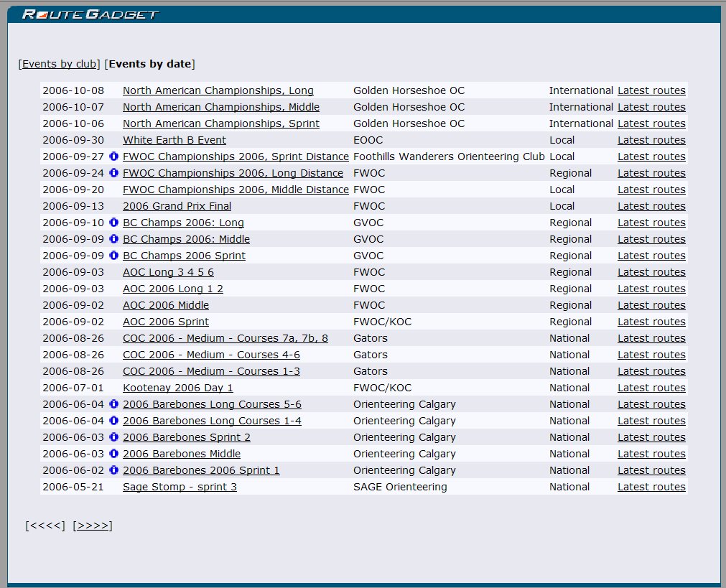Open 2006 Barebones Long Courses 5-6
726x588 pixels.
pyautogui.click(x=212, y=404)
